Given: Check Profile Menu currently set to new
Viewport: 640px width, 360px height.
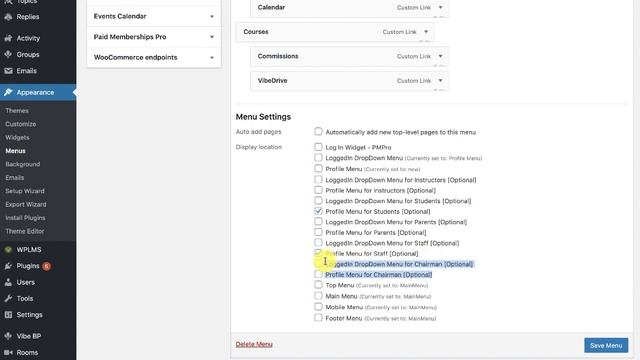Looking at the screenshot, I should point(318,168).
